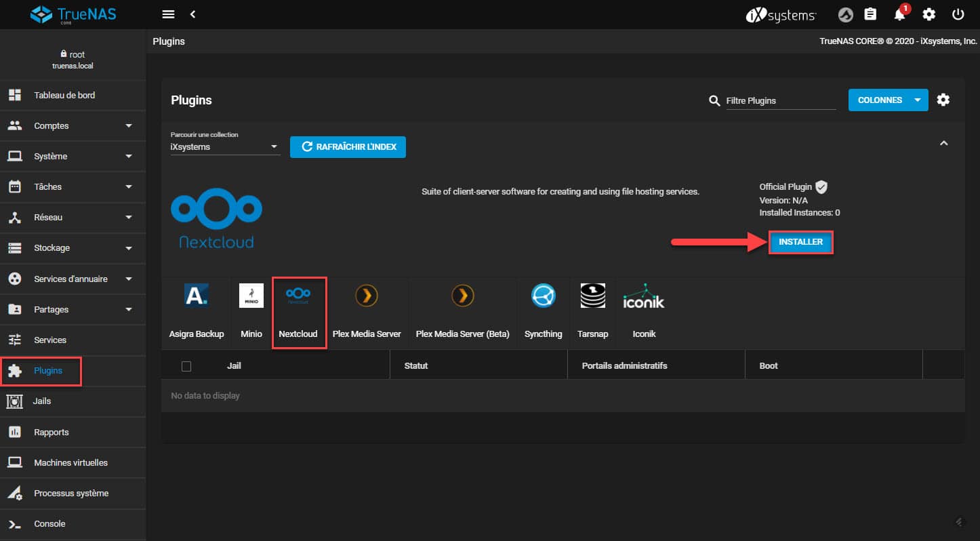Click the Portails administratifs column header

tap(624, 366)
